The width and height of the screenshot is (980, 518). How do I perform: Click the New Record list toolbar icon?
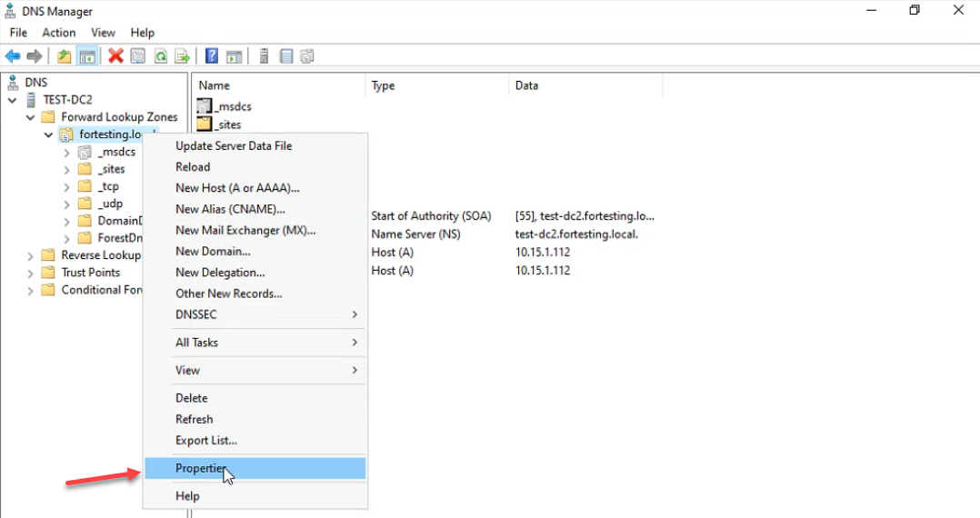click(285, 56)
